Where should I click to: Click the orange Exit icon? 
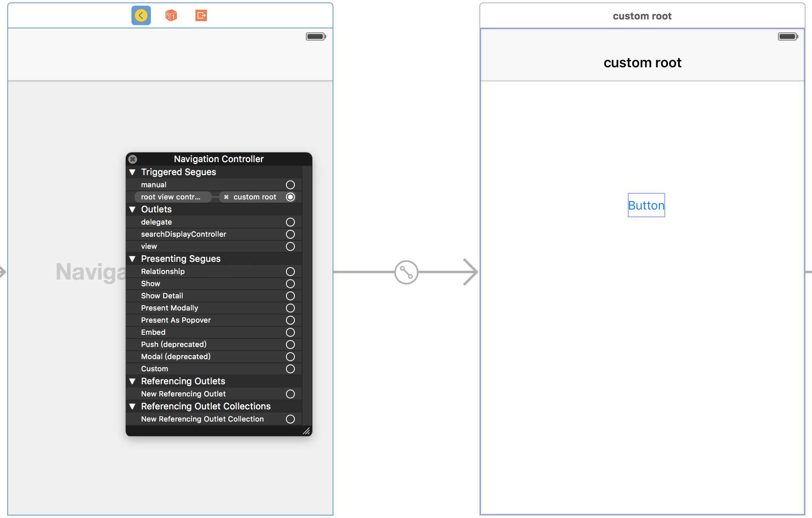tap(201, 16)
